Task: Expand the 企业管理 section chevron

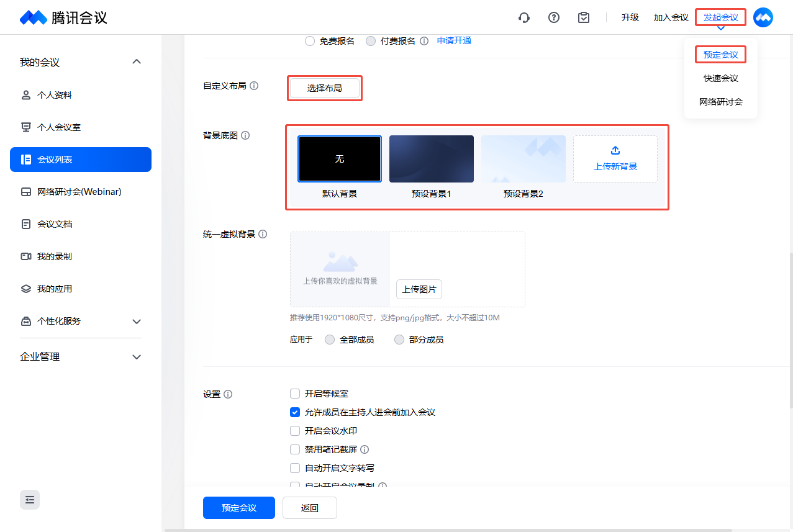Action: (137, 357)
